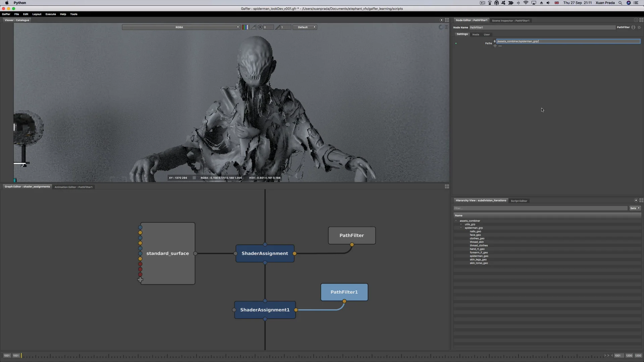Select skin_torso_geo in Hierarchy View
The width and height of the screenshot is (644, 362).
[479, 263]
